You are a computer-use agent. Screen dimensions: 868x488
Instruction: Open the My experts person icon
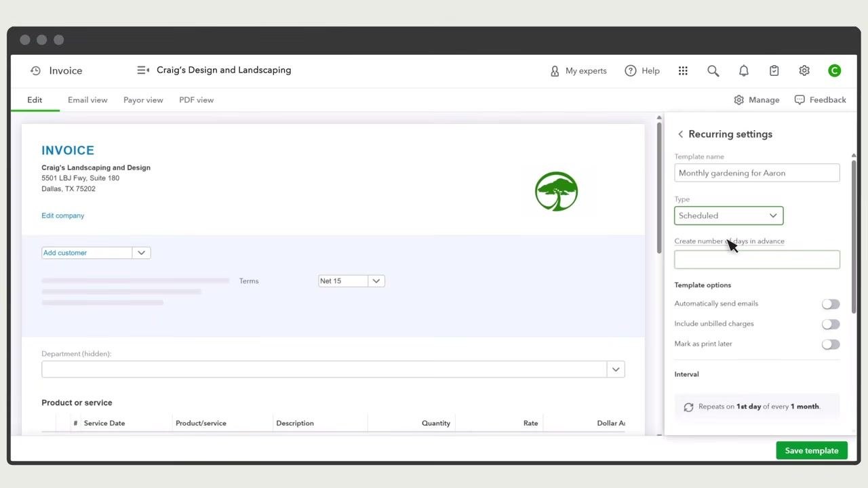click(555, 70)
